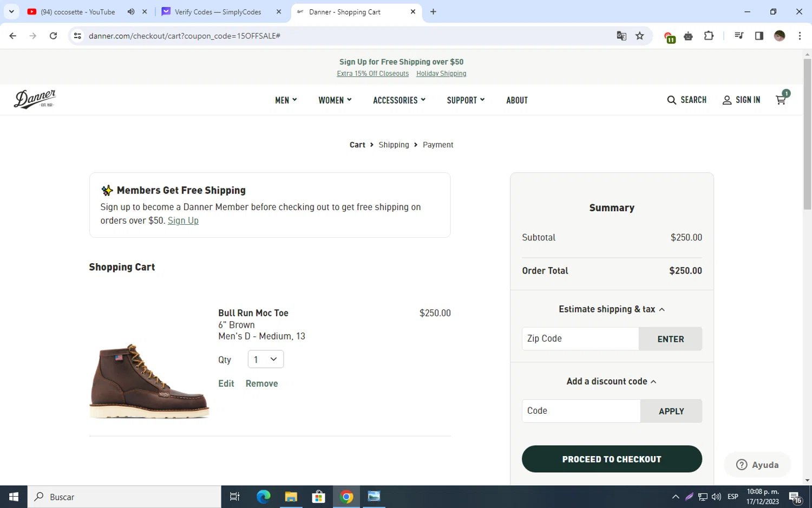Click browser forward arrow
This screenshot has height=508, width=812.
point(33,36)
